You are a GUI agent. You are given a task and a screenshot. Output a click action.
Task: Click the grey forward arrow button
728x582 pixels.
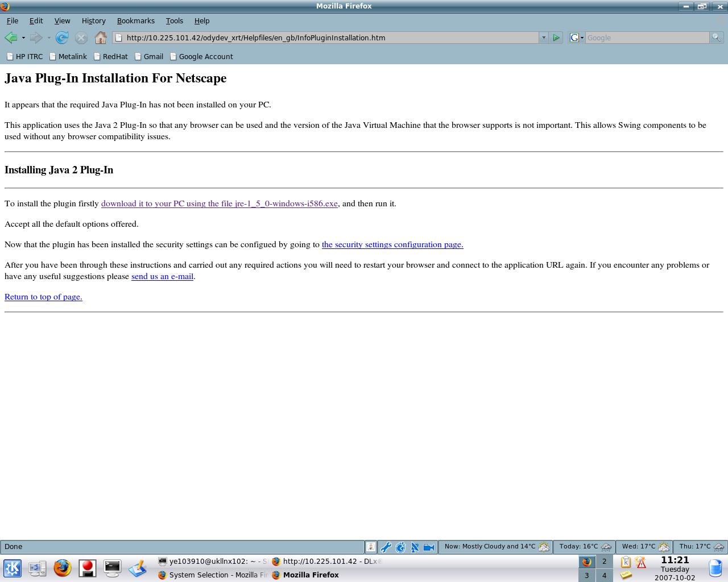pyautogui.click(x=36, y=38)
